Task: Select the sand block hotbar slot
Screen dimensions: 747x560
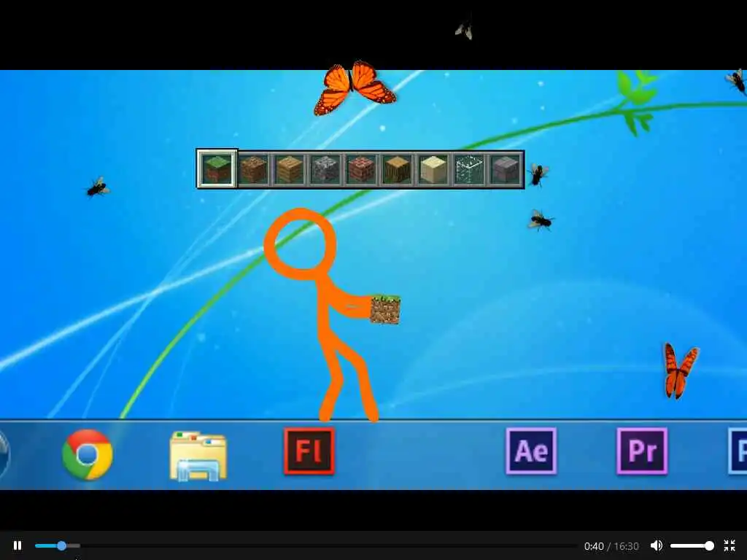Action: (433, 169)
